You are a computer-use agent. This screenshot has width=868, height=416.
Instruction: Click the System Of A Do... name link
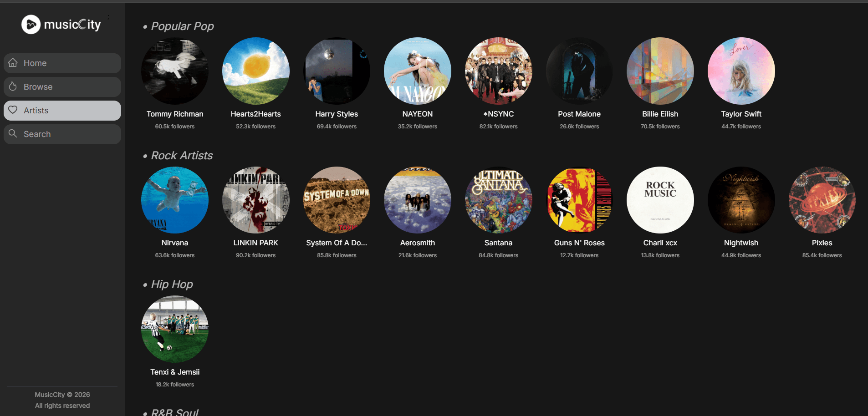[337, 243]
